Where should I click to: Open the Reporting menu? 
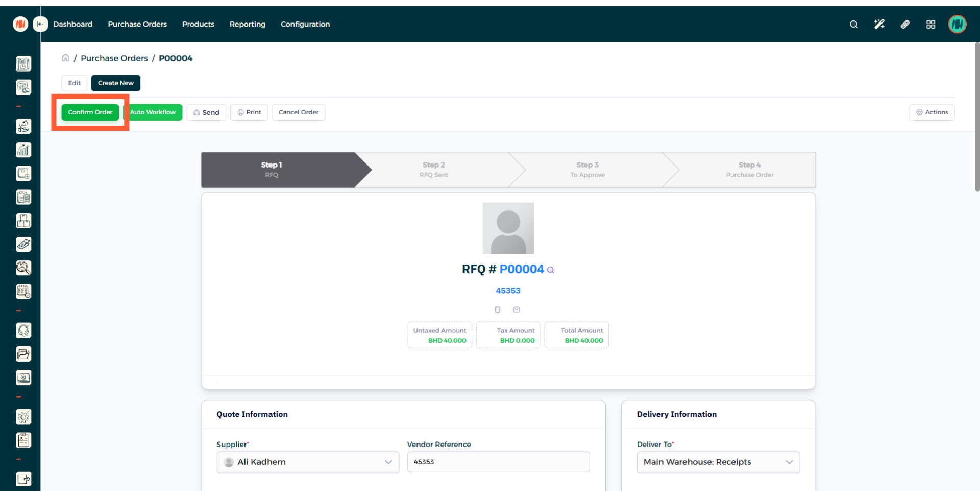click(247, 24)
